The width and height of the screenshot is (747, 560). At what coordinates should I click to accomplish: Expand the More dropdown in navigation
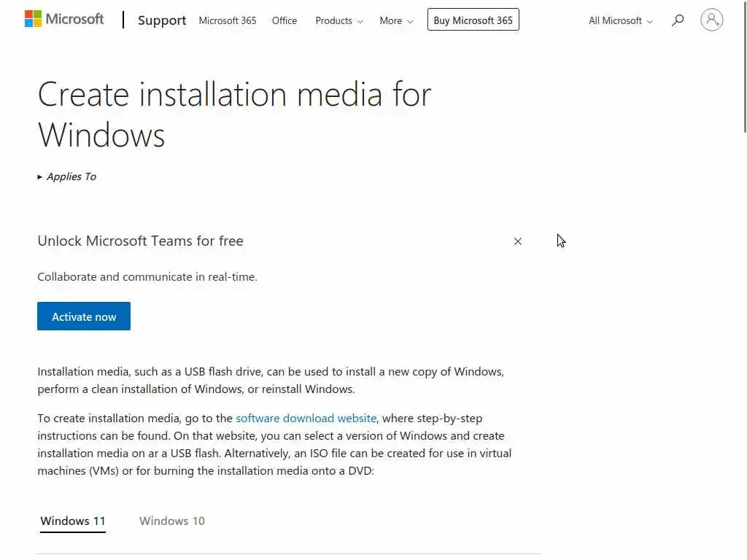pos(396,20)
